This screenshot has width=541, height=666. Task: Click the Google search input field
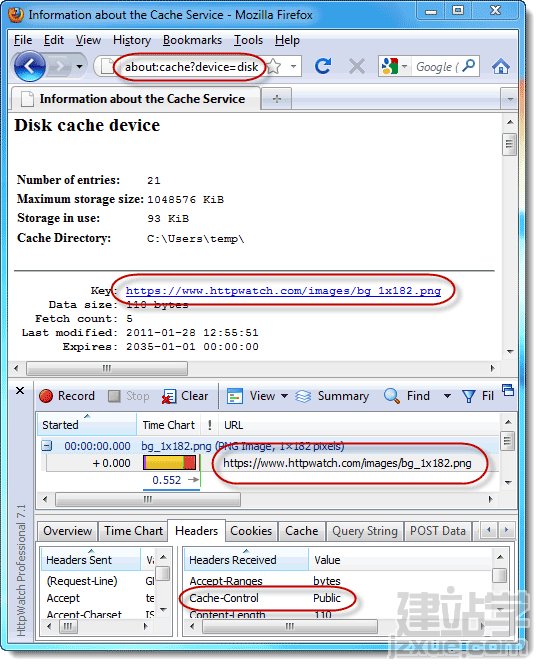pyautogui.click(x=437, y=67)
